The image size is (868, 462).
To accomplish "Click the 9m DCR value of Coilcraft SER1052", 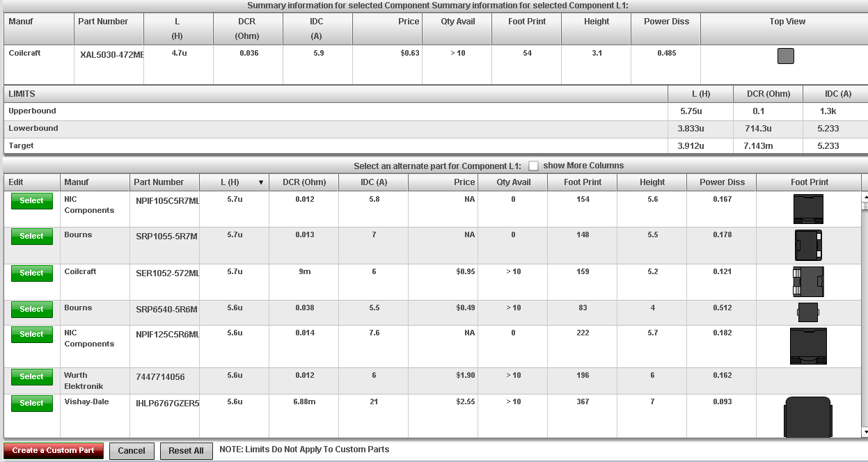I will 304,271.
